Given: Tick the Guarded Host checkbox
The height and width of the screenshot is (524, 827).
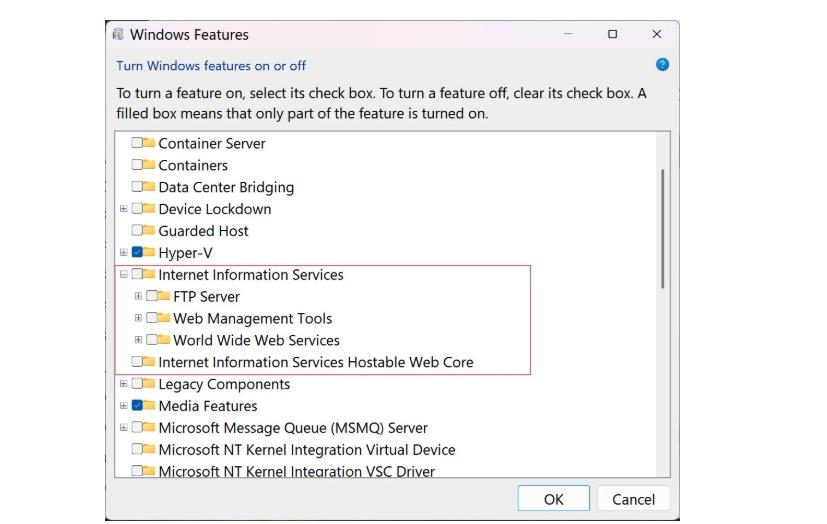Looking at the screenshot, I should tap(137, 230).
